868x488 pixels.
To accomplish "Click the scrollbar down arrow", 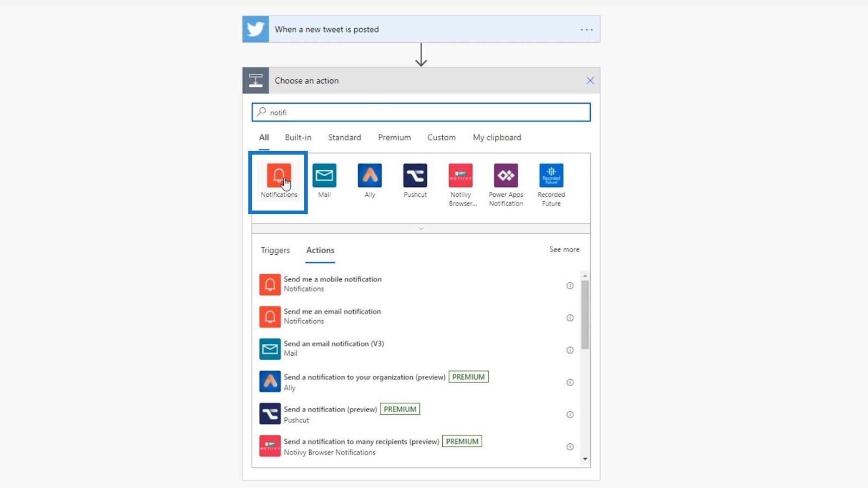I will [x=585, y=459].
